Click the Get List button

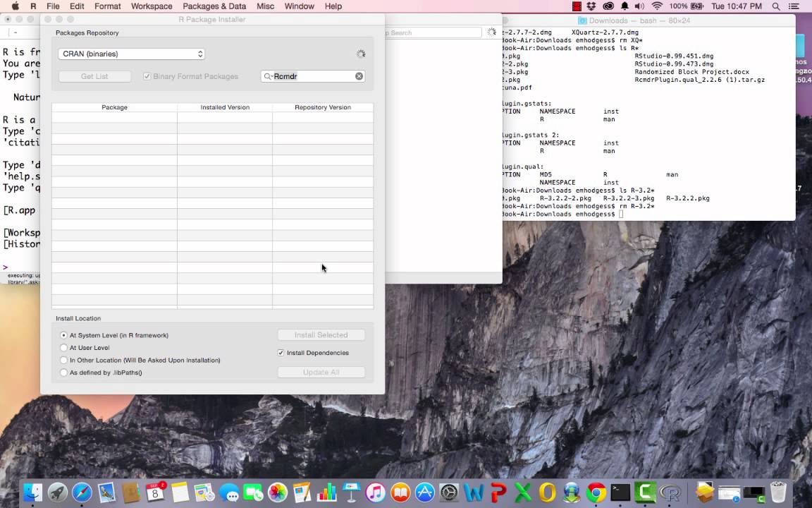click(x=94, y=76)
